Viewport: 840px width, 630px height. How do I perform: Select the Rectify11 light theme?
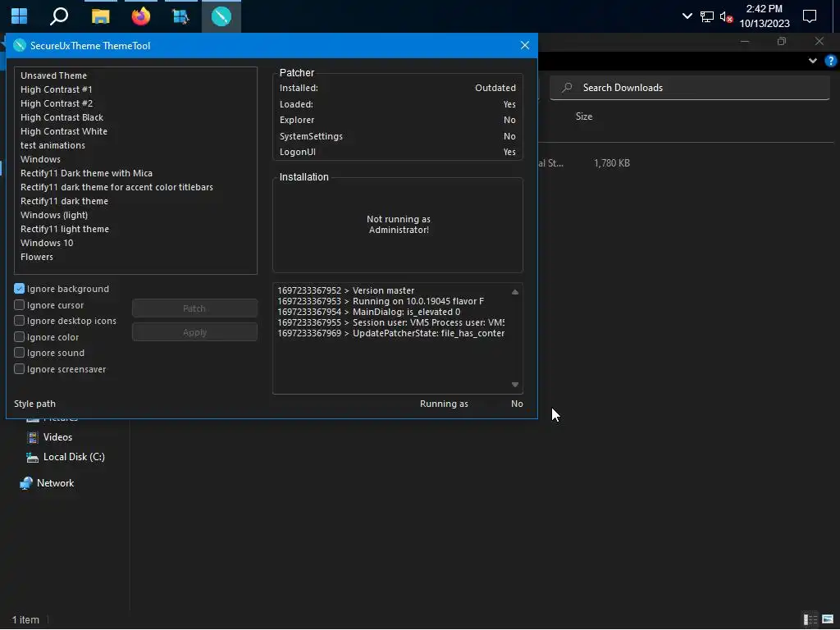tap(65, 229)
